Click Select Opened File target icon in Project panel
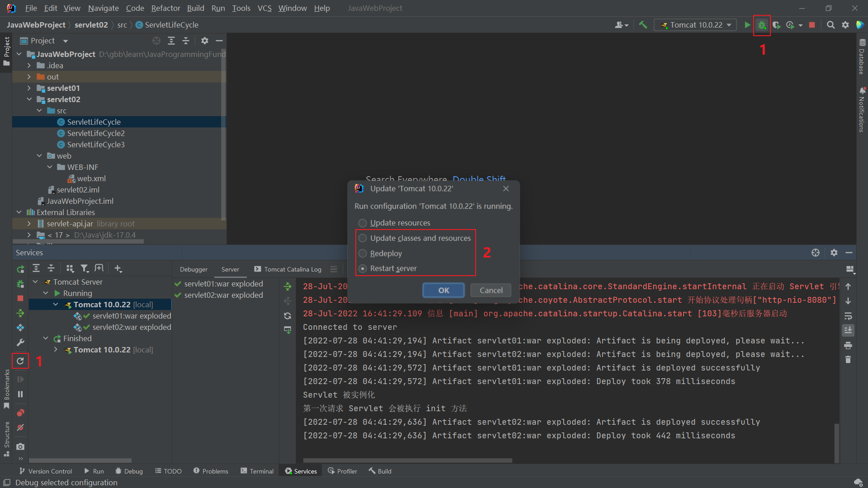 coord(156,41)
